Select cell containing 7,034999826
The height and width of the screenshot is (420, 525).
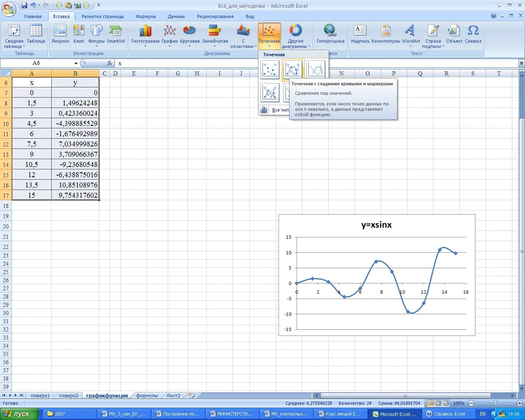click(x=75, y=144)
